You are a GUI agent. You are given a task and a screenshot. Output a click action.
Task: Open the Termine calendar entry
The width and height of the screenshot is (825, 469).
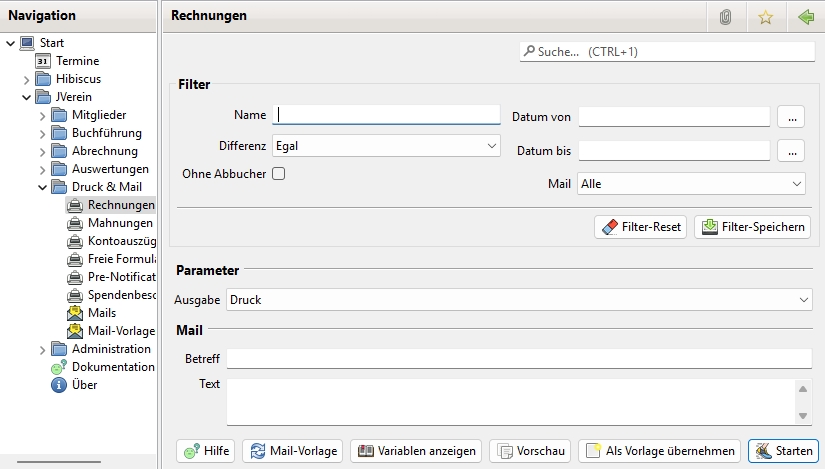tap(77, 61)
